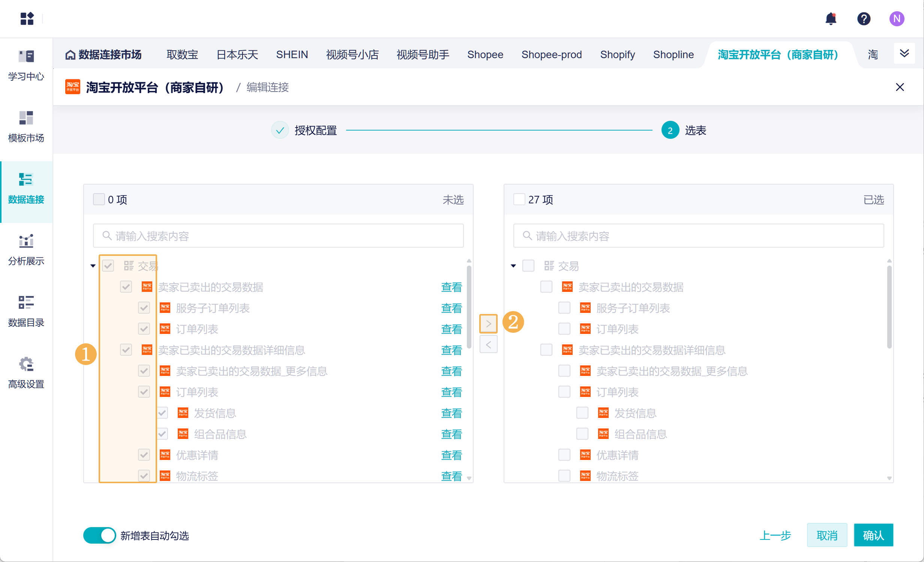Click the completed 授权配置 step icon
924x562 pixels.
pos(280,130)
